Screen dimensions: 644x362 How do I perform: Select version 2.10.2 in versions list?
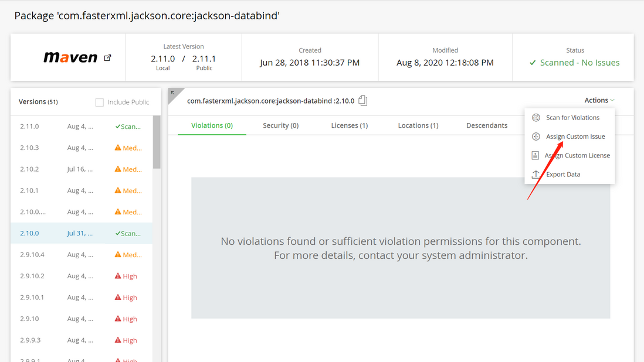coord(82,169)
